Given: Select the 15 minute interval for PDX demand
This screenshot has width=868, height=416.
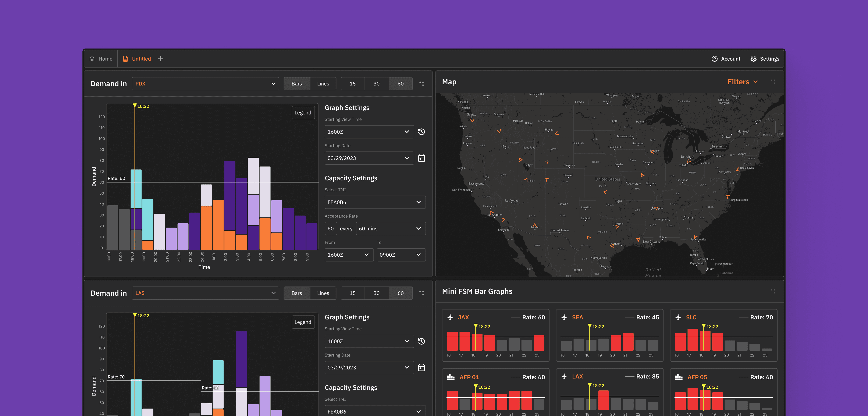Looking at the screenshot, I should tap(352, 83).
